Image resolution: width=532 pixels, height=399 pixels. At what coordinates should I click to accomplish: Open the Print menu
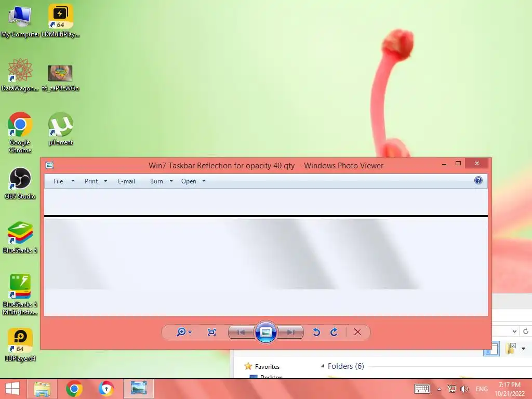coord(91,181)
